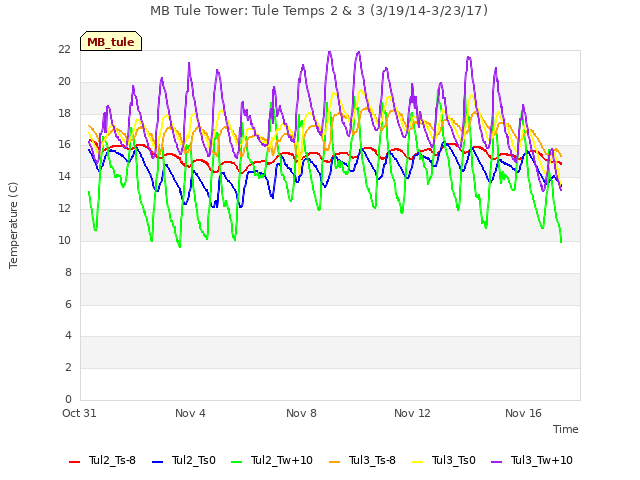Click the 0 y-axis tick label

(x=68, y=399)
